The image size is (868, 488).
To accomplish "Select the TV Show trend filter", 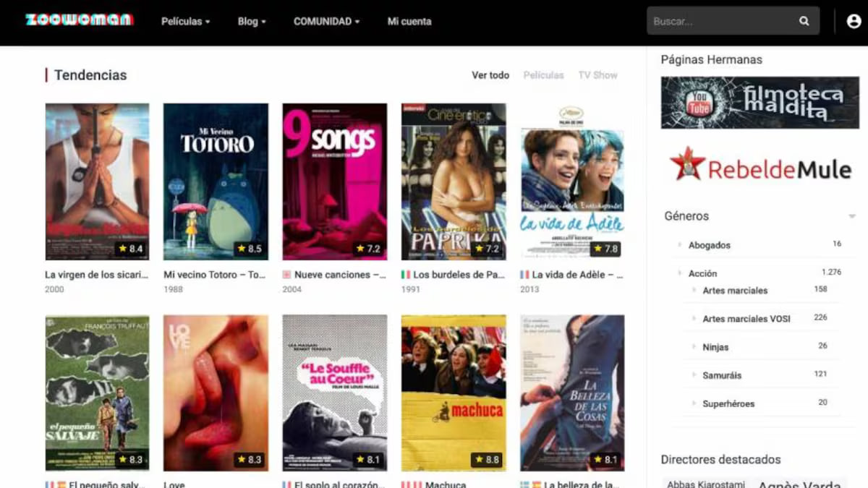I will coord(597,75).
